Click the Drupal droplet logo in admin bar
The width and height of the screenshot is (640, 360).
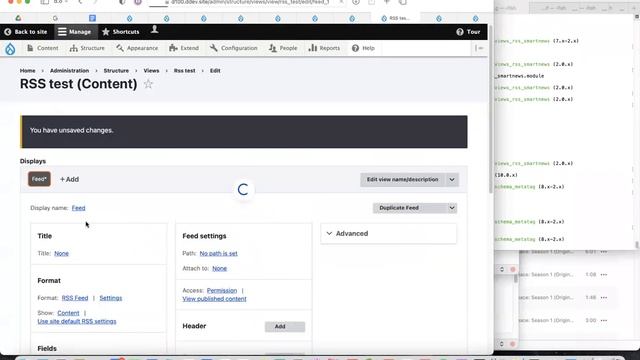(10, 49)
